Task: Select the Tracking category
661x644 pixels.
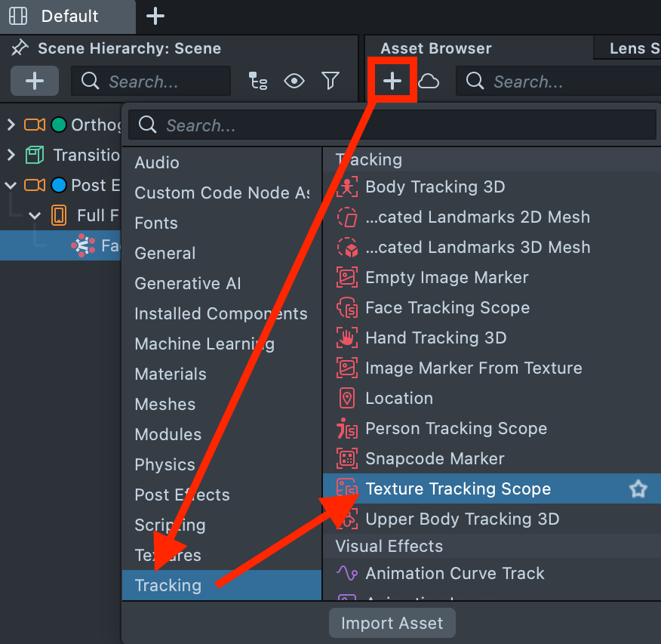Action: point(168,586)
